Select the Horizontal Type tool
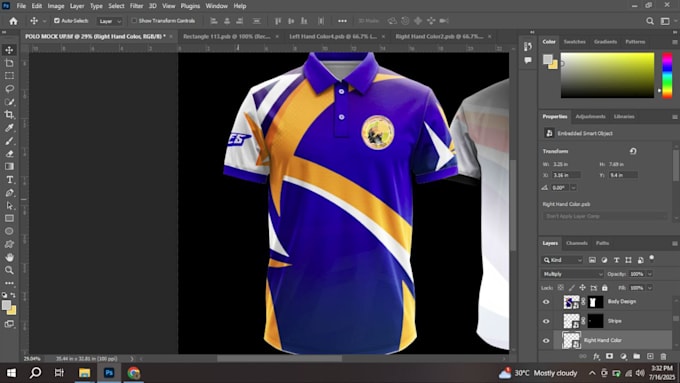The width and height of the screenshot is (680, 383). [9, 180]
